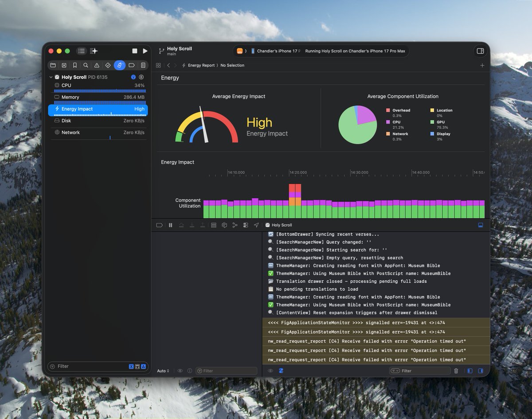Toggle the console pane button
Viewport: 532px width, 419px height.
point(481,371)
